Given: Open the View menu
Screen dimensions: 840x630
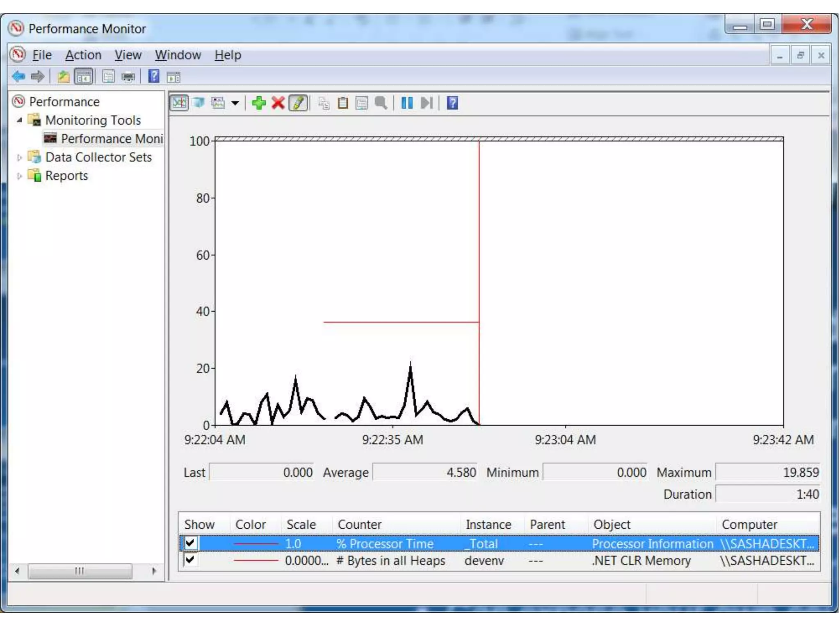Looking at the screenshot, I should (128, 55).
